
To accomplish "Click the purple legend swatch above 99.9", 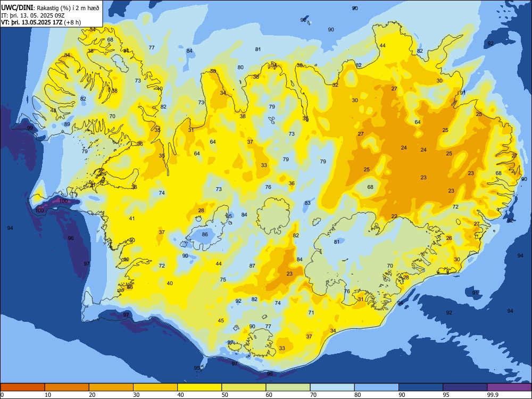I will point(509,387).
